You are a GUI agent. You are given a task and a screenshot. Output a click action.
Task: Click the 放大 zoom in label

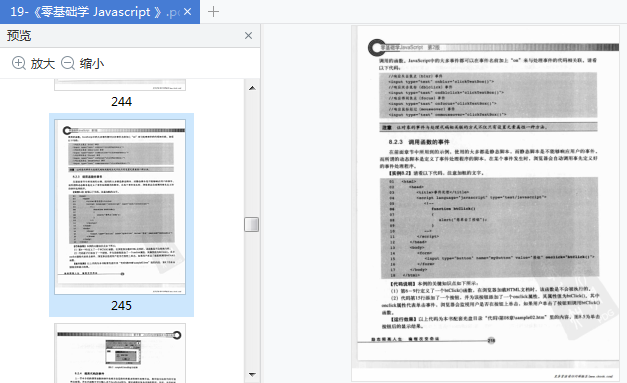pyautogui.click(x=43, y=64)
